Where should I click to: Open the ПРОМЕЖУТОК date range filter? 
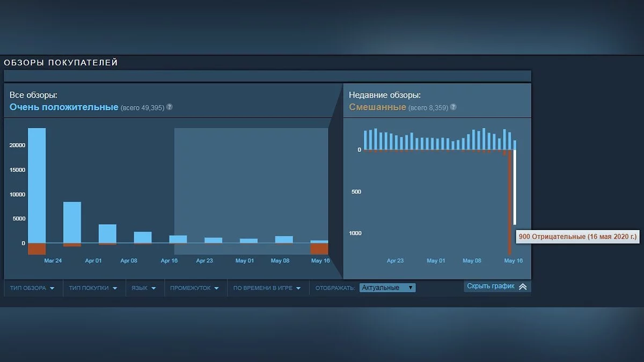194,288
